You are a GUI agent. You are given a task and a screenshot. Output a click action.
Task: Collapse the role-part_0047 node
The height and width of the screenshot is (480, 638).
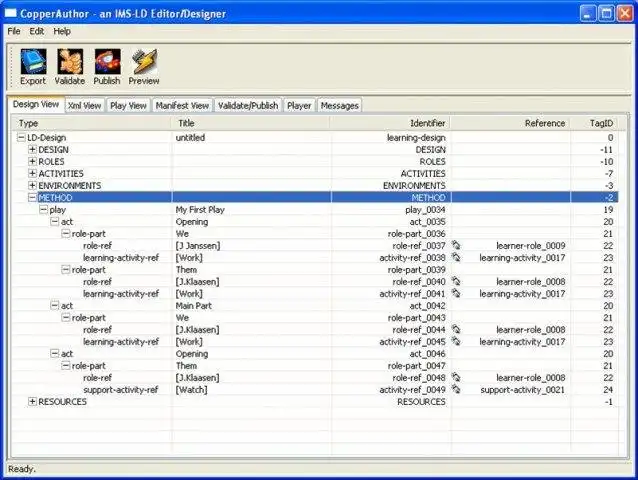coord(66,365)
